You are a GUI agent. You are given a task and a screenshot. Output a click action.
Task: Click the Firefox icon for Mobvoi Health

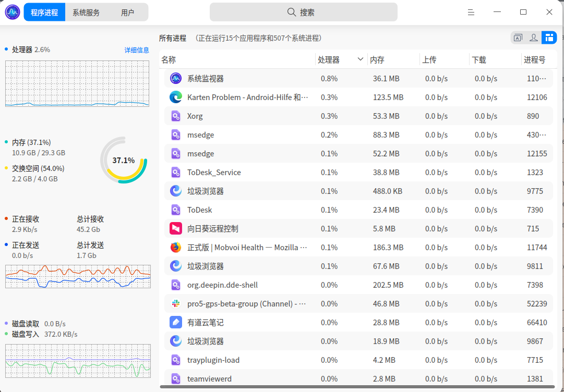[175, 247]
